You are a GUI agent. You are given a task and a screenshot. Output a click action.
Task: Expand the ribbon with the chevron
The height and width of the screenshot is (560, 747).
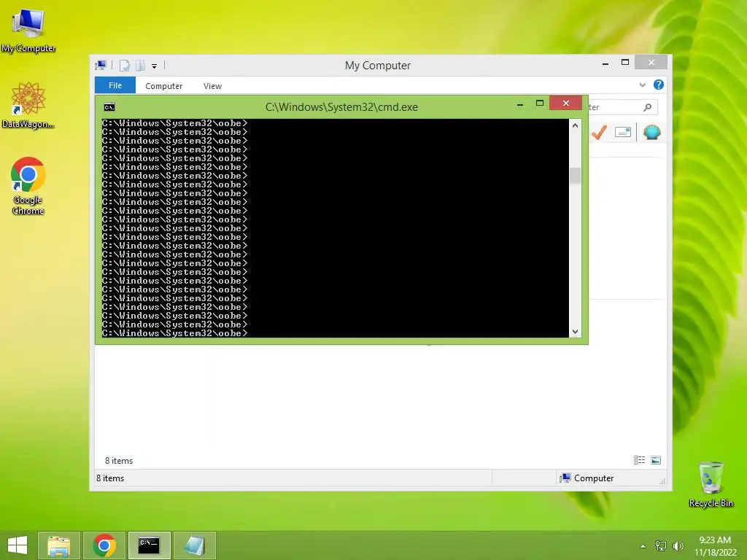[x=642, y=85]
